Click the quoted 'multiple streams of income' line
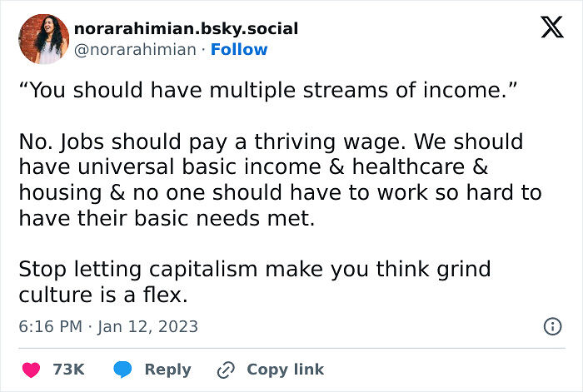This screenshot has height=392, width=583. pos(267,90)
